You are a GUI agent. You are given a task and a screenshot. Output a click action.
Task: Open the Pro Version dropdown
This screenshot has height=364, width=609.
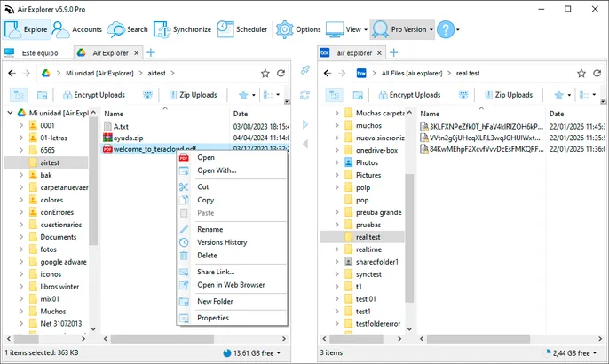point(402,29)
